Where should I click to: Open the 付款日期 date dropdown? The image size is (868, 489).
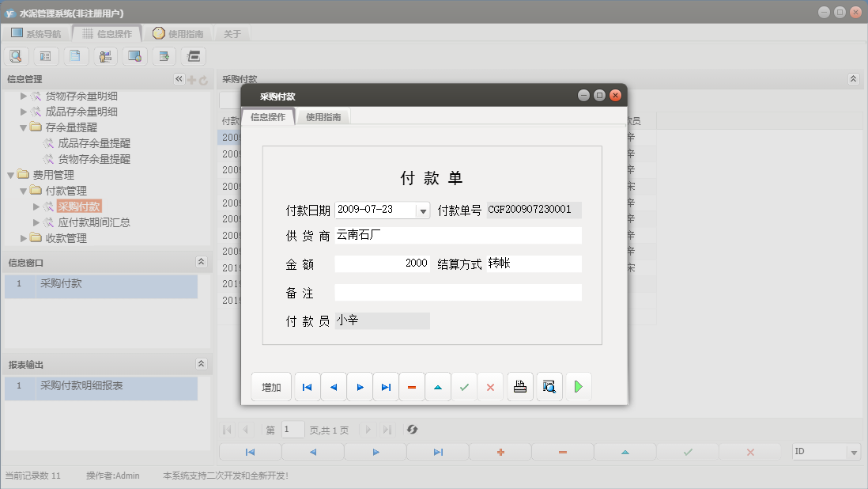424,210
